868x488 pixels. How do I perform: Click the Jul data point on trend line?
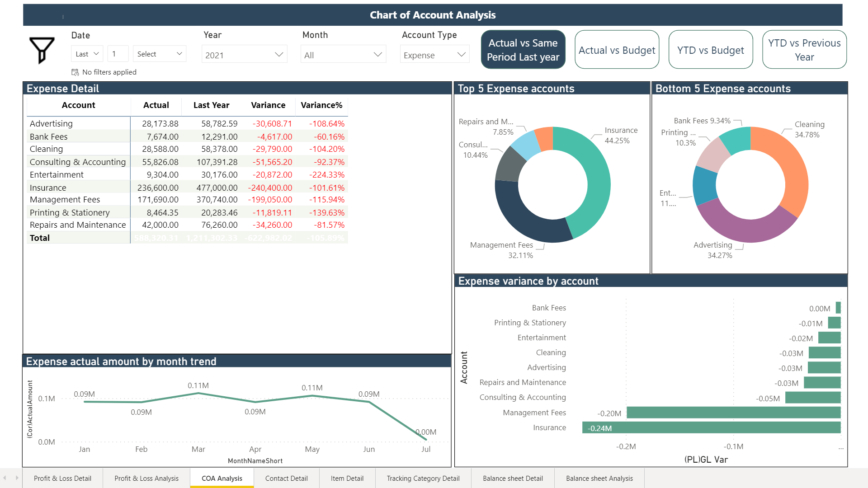pos(426,439)
